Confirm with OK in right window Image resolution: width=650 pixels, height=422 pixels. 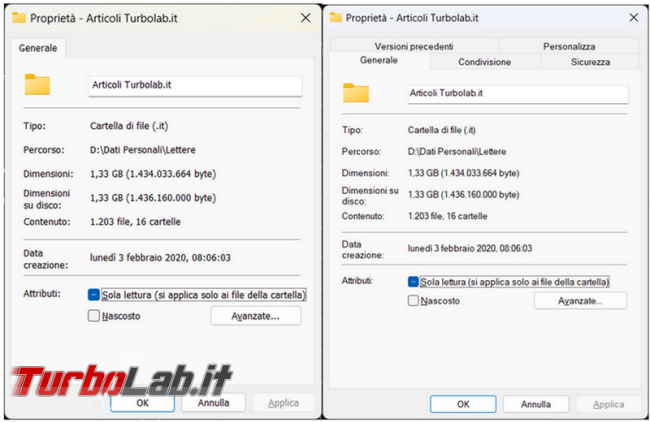coord(463,404)
